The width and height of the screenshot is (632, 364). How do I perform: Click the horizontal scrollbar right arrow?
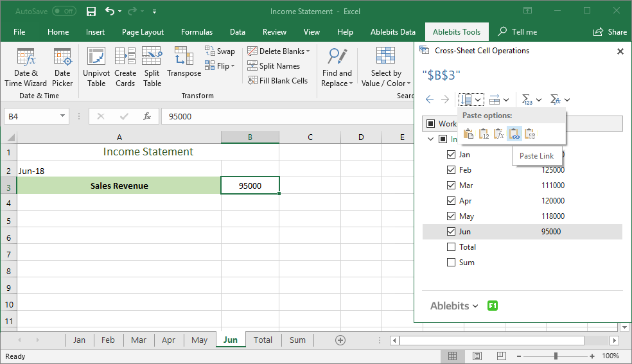click(x=614, y=341)
